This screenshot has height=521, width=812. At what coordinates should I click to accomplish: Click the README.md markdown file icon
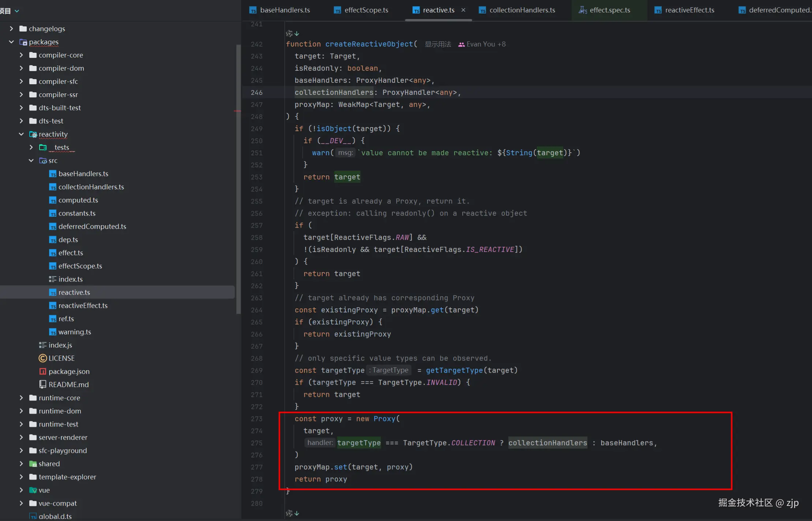tap(42, 384)
